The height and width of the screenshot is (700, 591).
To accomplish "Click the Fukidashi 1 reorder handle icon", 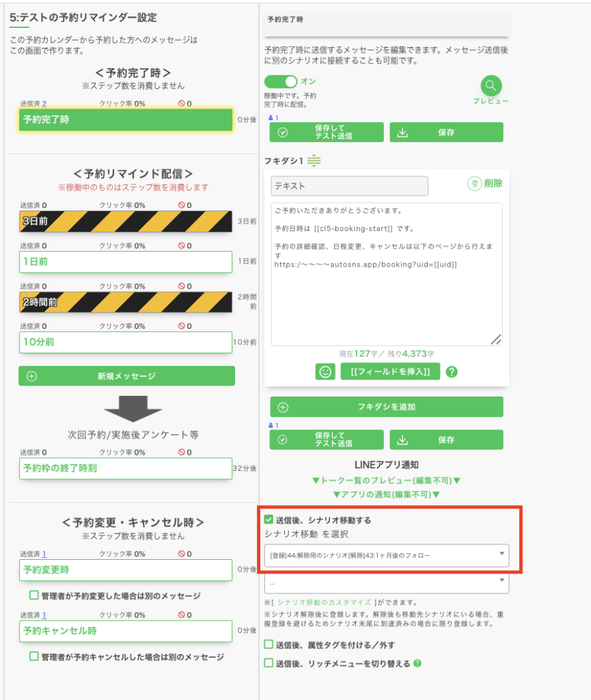I will pos(314,161).
